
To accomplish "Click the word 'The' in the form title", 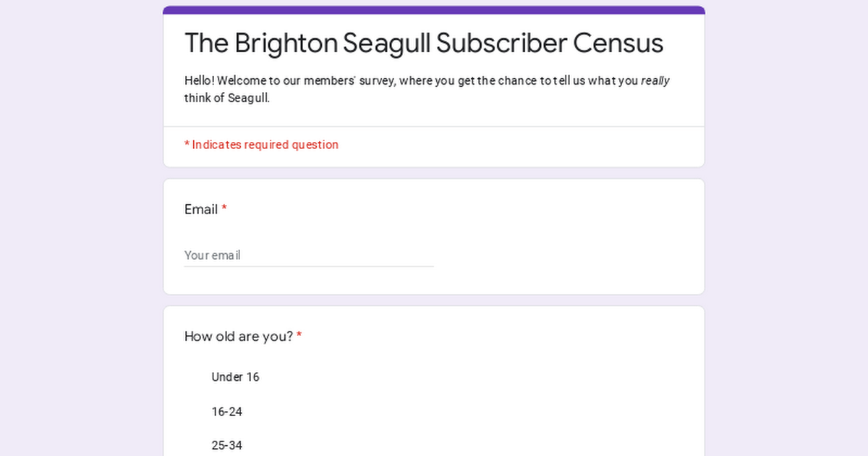I will pyautogui.click(x=206, y=43).
